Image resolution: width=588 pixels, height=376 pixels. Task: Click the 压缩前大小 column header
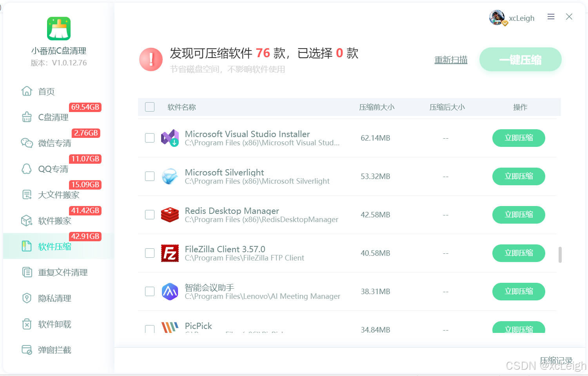click(377, 107)
